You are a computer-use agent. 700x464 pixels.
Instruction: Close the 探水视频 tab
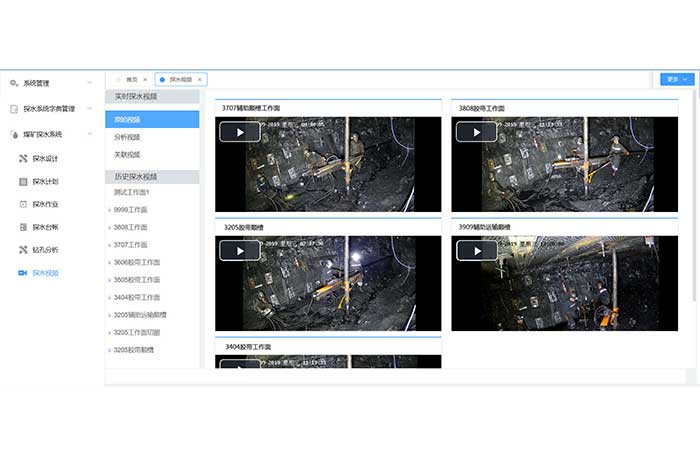coord(200,79)
